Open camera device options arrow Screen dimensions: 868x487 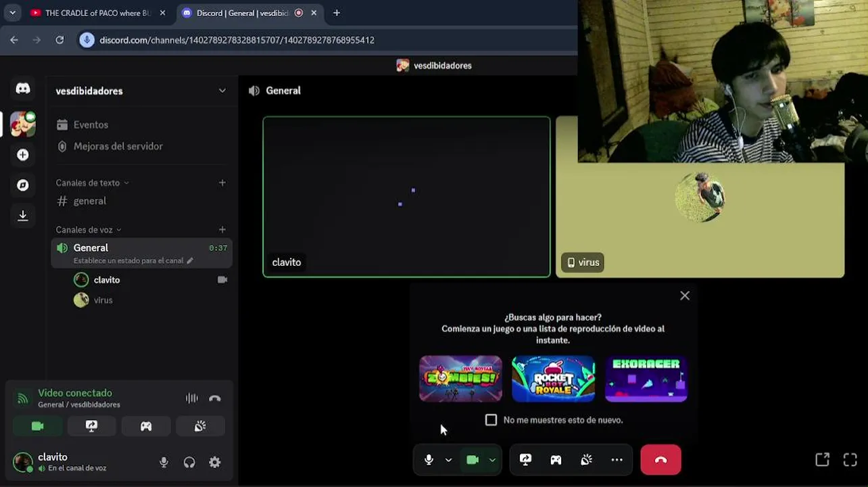(x=492, y=460)
